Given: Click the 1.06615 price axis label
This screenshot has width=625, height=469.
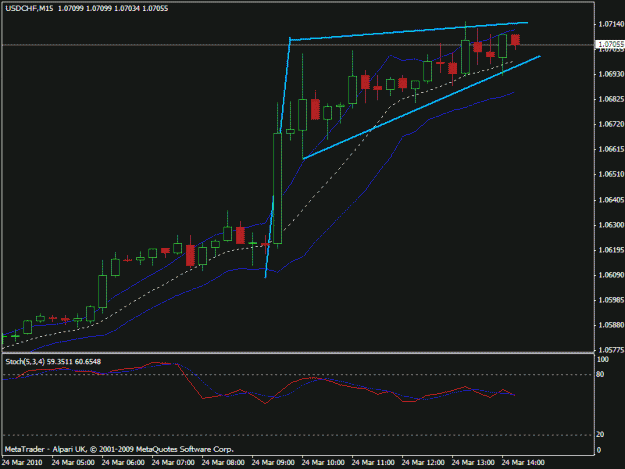Looking at the screenshot, I should pyautogui.click(x=611, y=149).
